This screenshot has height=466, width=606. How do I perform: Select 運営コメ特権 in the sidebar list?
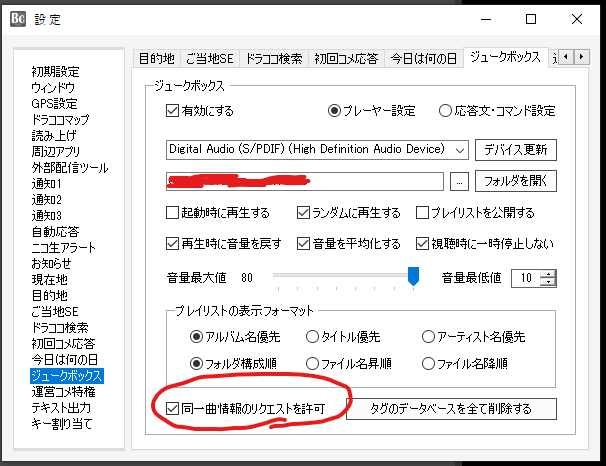[63, 392]
